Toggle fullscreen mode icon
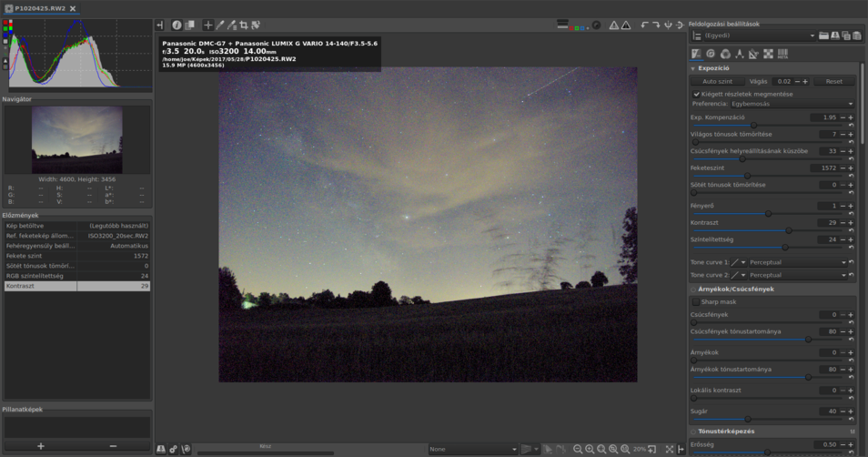Viewport: 868px width, 457px height. 670,449
